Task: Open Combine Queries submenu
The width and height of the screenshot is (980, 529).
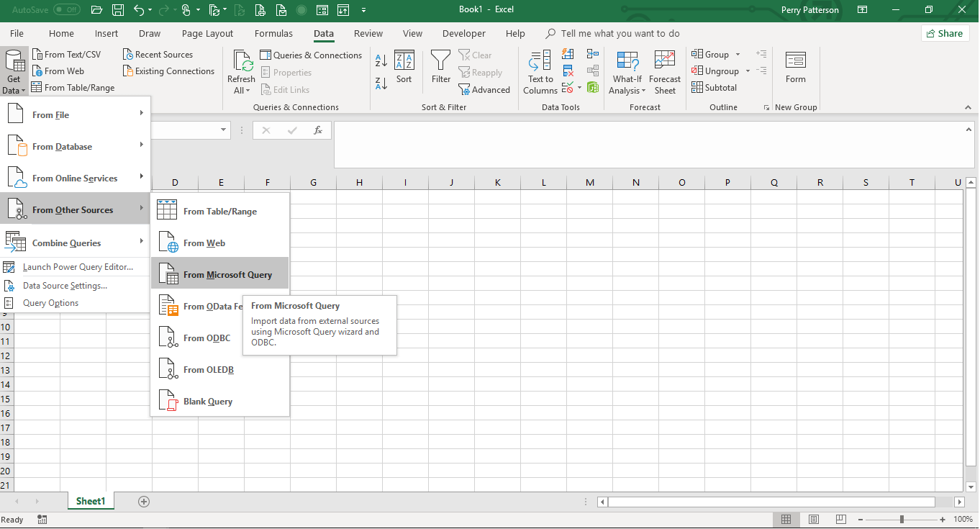Action: pyautogui.click(x=76, y=243)
